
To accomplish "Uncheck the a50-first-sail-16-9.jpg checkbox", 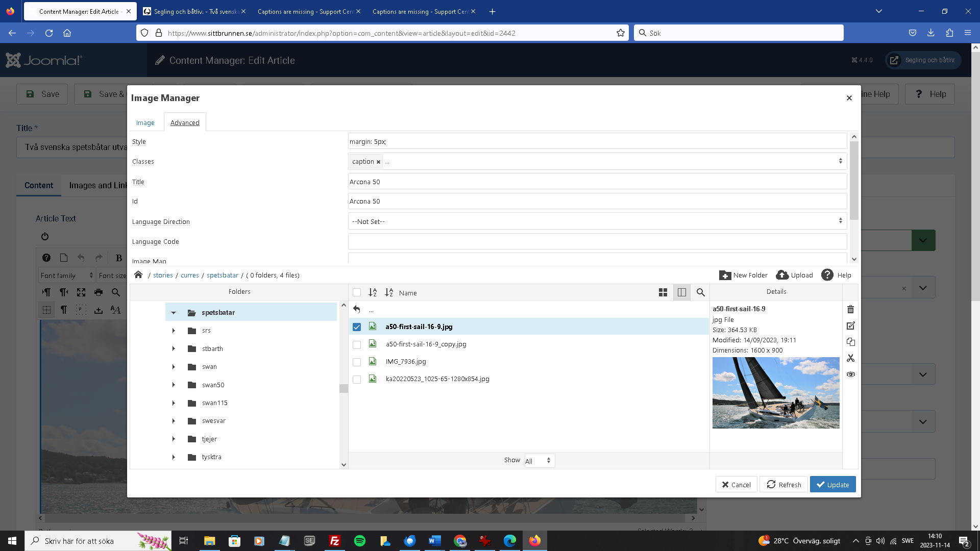I will 357,327.
